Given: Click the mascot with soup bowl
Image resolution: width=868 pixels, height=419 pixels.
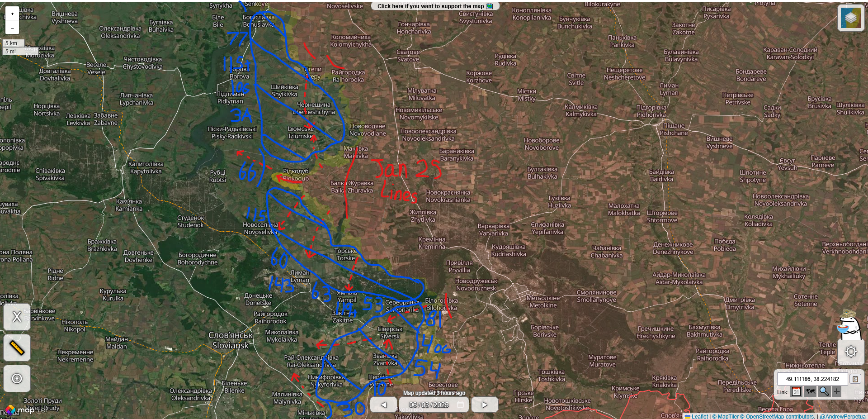Looking at the screenshot, I should (849, 325).
